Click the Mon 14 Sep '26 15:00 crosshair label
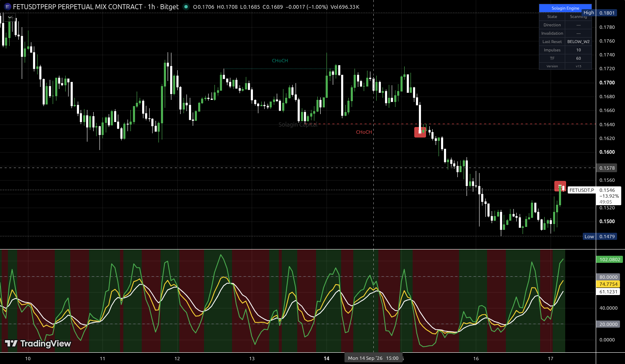Image resolution: width=625 pixels, height=364 pixels. (373, 358)
